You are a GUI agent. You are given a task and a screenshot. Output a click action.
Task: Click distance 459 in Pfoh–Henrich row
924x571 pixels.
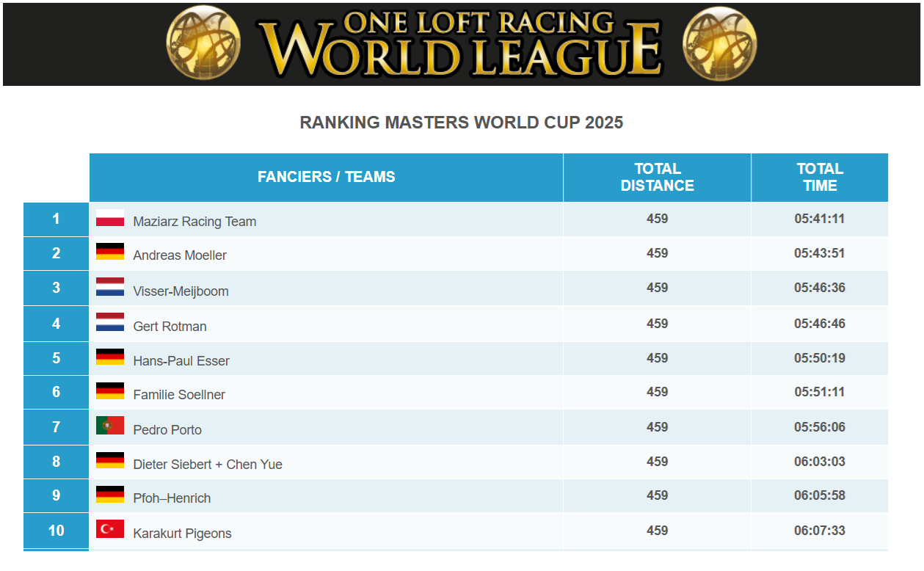point(658,495)
